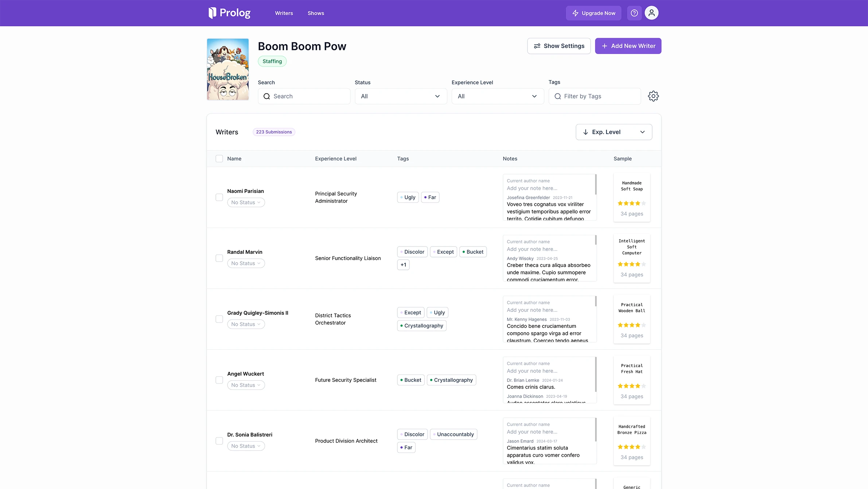Open Show Settings
868x489 pixels.
click(559, 46)
